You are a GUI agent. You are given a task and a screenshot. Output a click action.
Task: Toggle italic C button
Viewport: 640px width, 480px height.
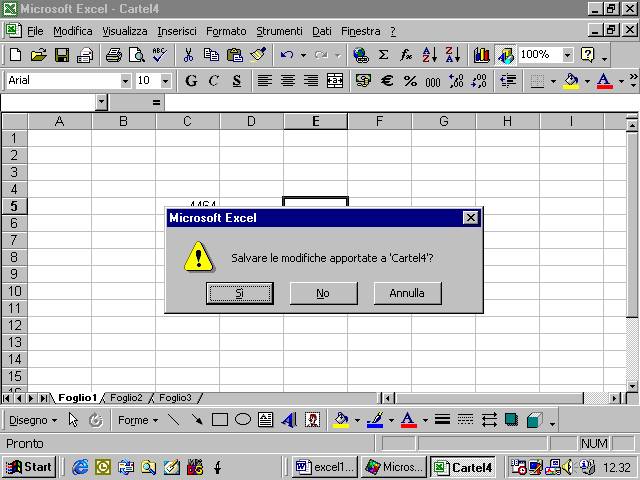[213, 80]
